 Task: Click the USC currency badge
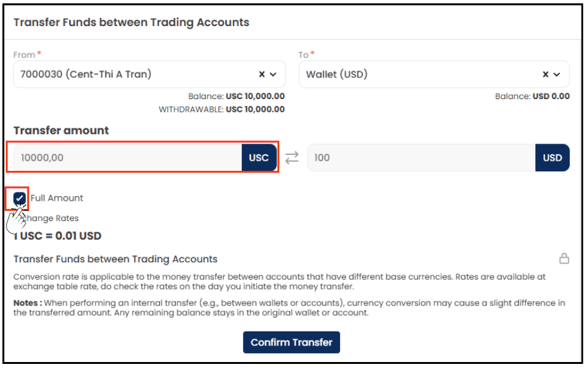click(x=259, y=158)
